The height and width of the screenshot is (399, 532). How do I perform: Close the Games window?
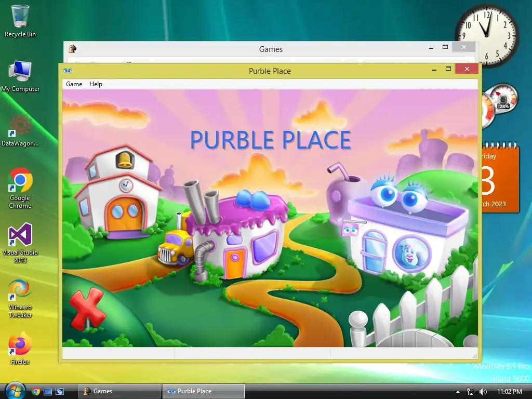(464, 47)
